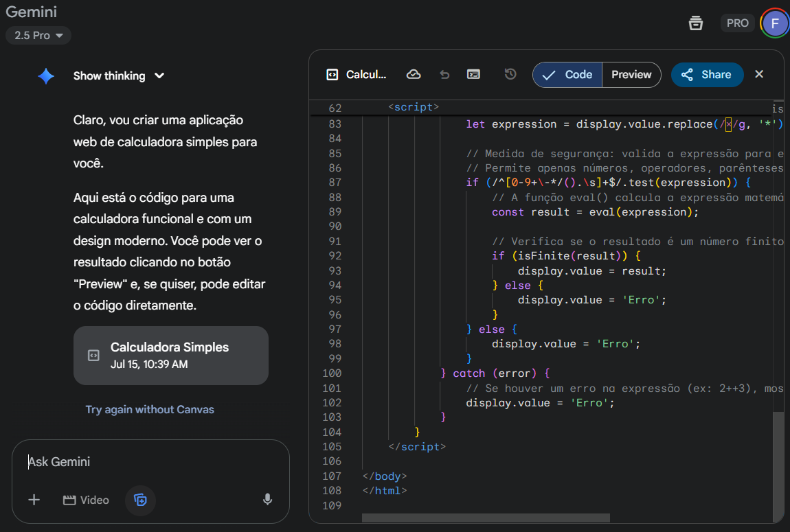The width and height of the screenshot is (790, 532).
Task: Click the vertical scrollbar of code editor
Action: coord(778,467)
